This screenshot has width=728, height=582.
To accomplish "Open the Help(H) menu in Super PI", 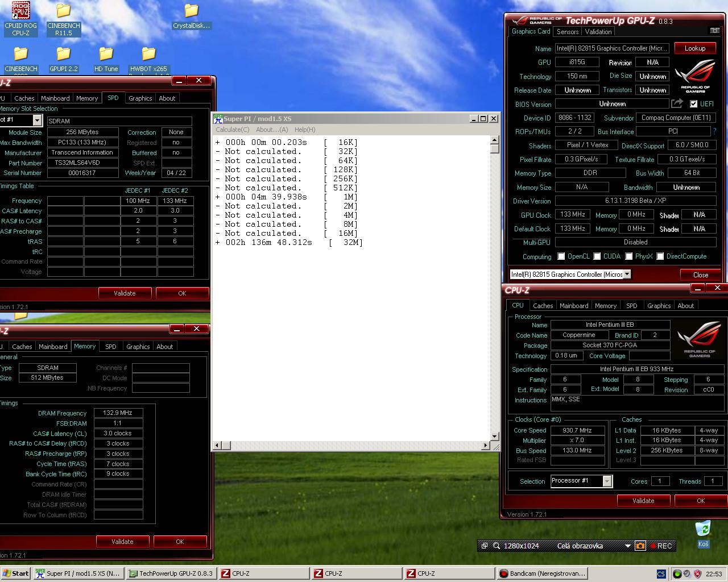I will point(305,130).
